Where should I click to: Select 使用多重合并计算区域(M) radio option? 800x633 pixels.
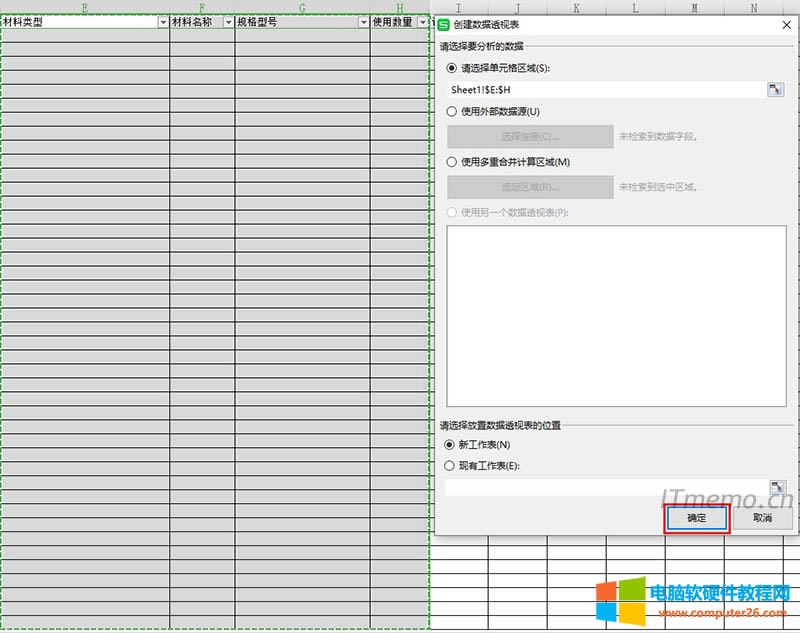click(452, 162)
